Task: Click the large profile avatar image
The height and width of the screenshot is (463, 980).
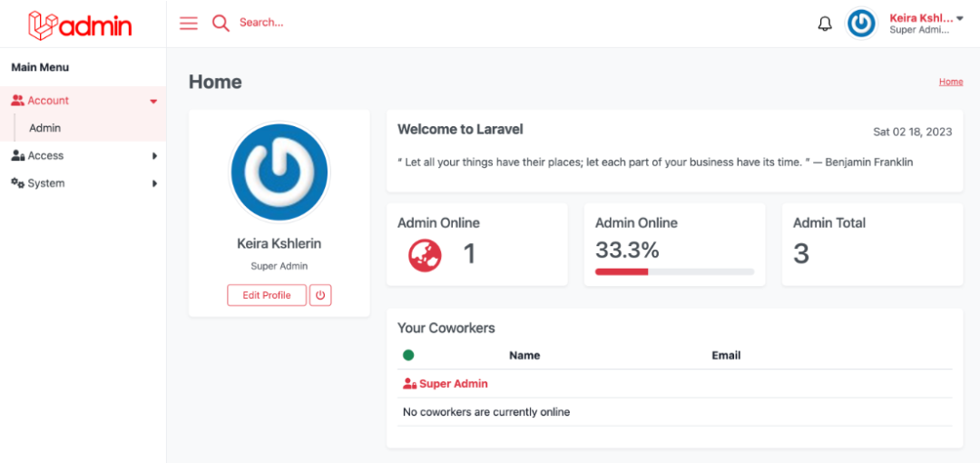Action: [x=279, y=172]
